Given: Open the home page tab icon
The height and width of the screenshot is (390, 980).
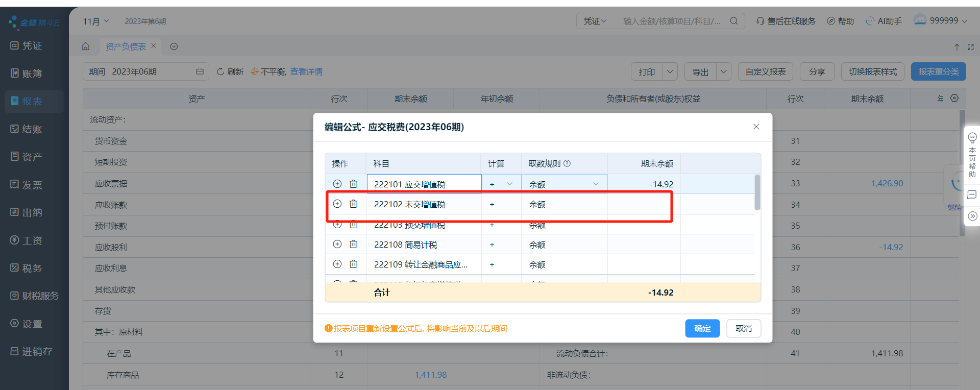Looking at the screenshot, I should pos(86,46).
